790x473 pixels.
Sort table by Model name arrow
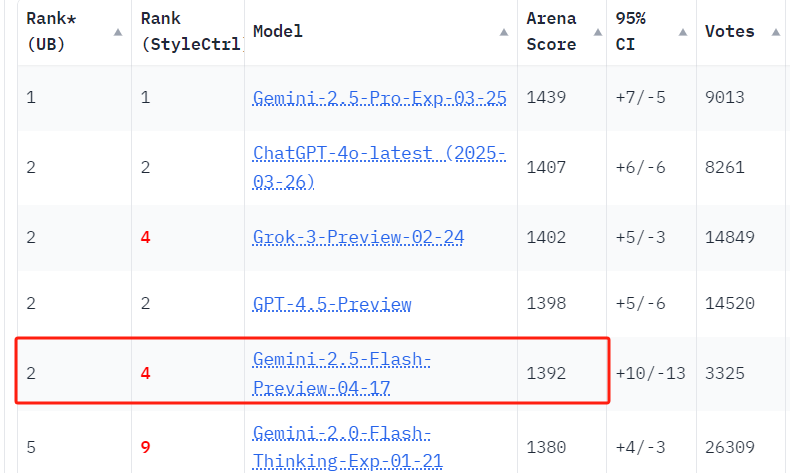pos(504,32)
